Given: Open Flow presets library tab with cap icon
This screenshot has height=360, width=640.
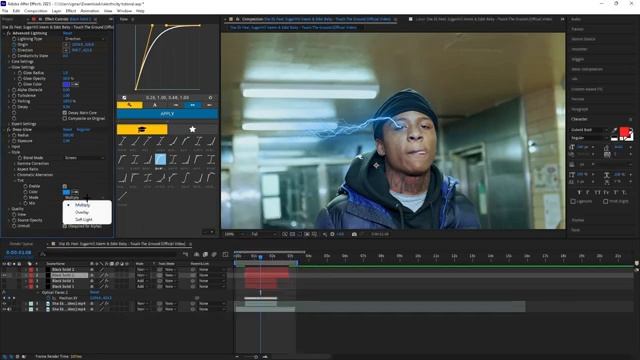Looking at the screenshot, I should [x=142, y=129].
